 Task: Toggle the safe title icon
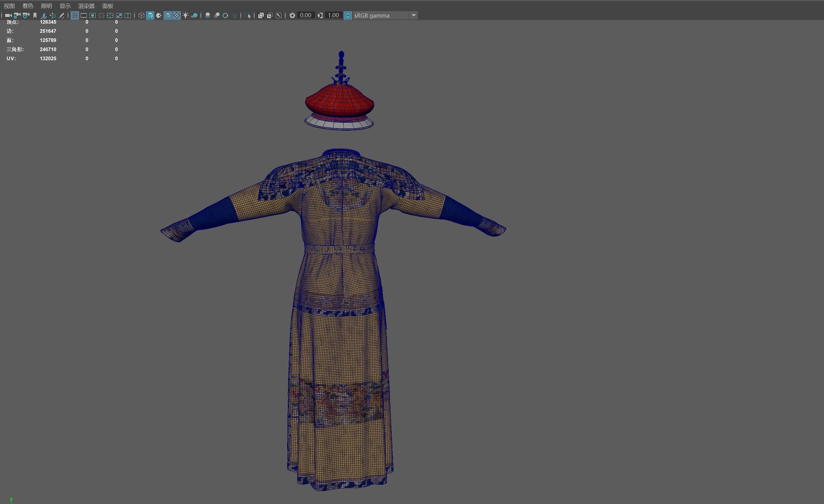pyautogui.click(x=128, y=15)
